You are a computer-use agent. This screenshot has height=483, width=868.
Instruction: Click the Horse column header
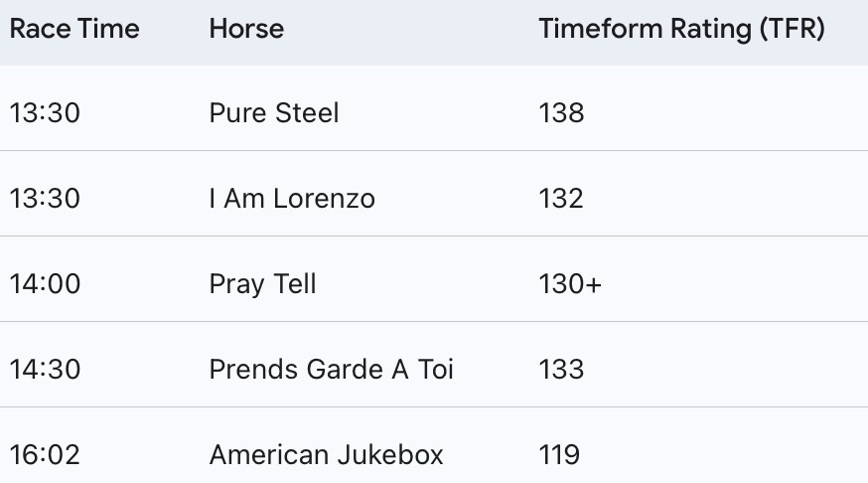[x=246, y=29]
